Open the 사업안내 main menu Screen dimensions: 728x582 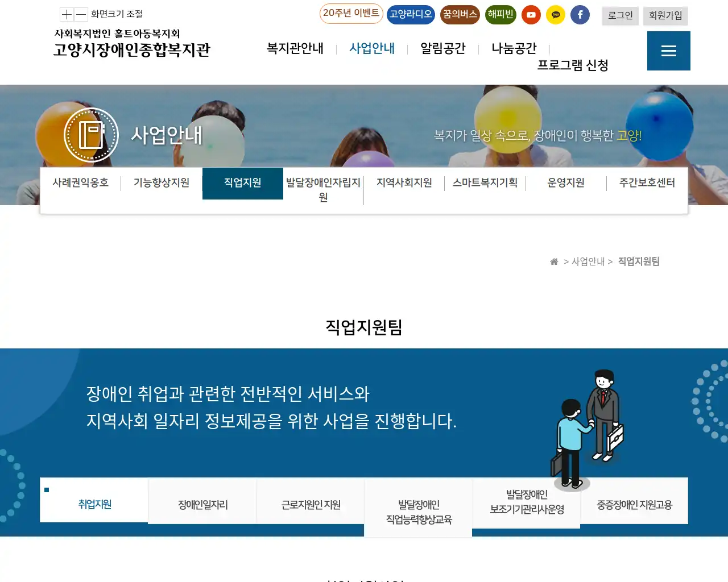pos(372,48)
